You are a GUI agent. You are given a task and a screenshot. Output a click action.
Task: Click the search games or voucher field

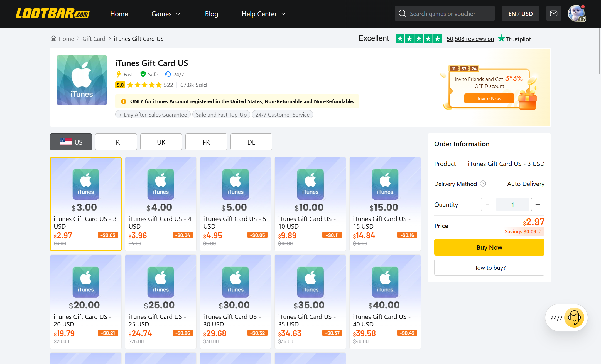pos(445,13)
